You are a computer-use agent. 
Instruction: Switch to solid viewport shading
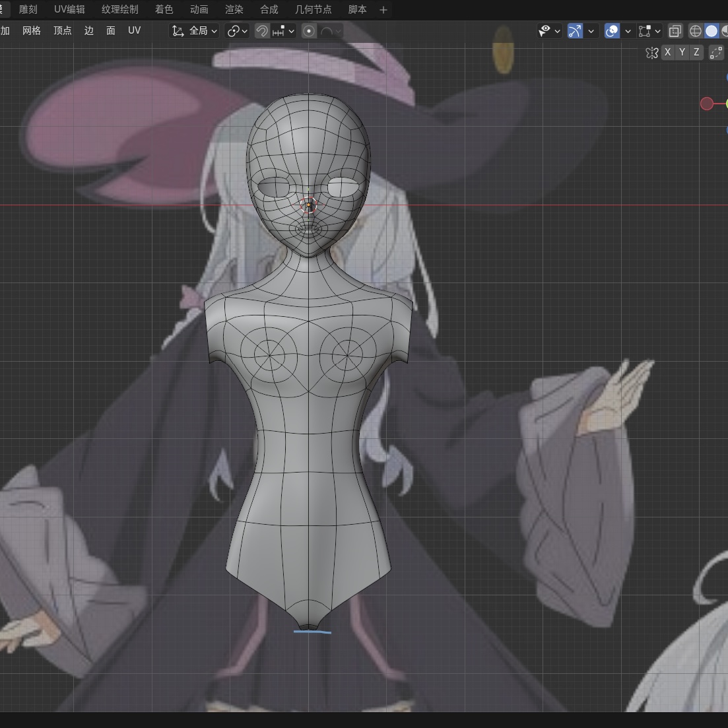pos(711,31)
